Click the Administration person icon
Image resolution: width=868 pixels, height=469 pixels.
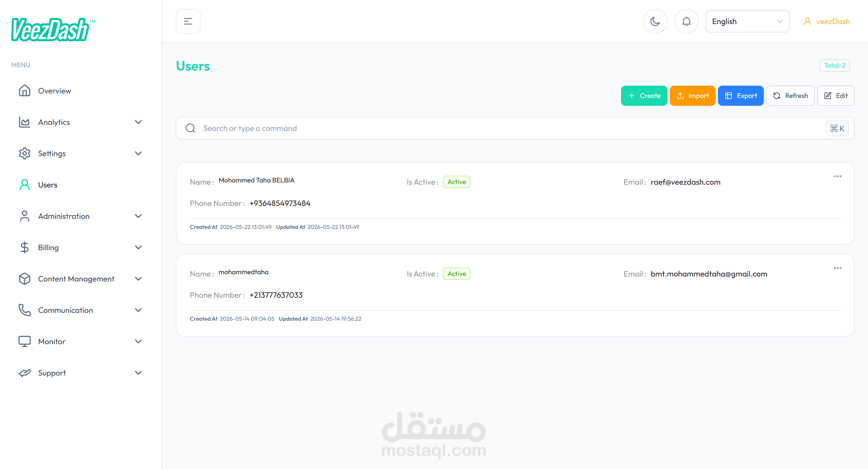pos(25,216)
